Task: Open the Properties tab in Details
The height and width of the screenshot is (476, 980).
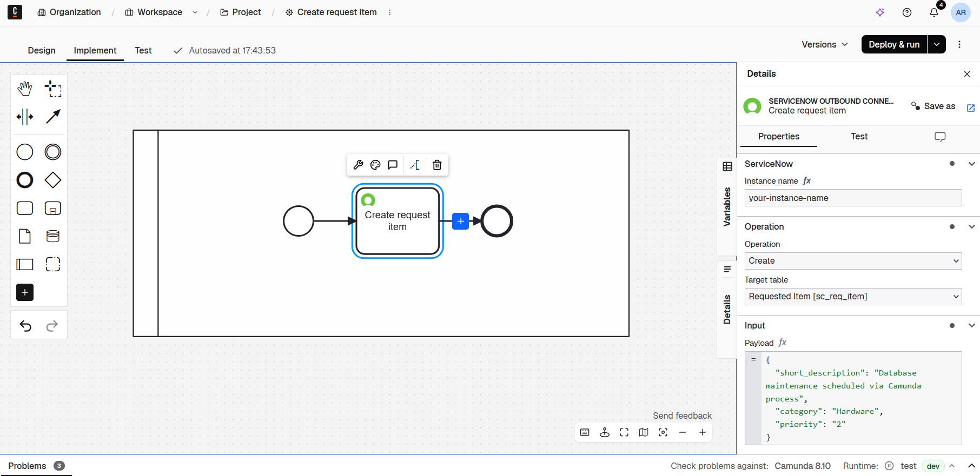Action: click(779, 136)
